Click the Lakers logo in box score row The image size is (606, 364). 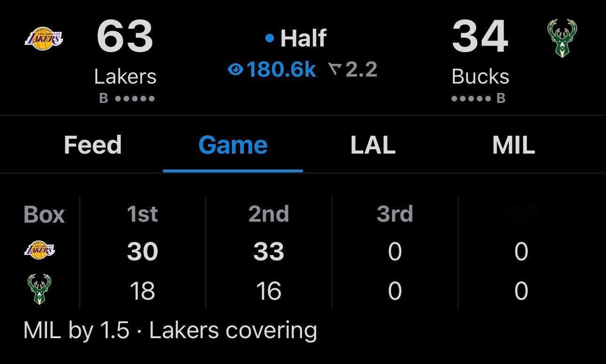pos(39,250)
